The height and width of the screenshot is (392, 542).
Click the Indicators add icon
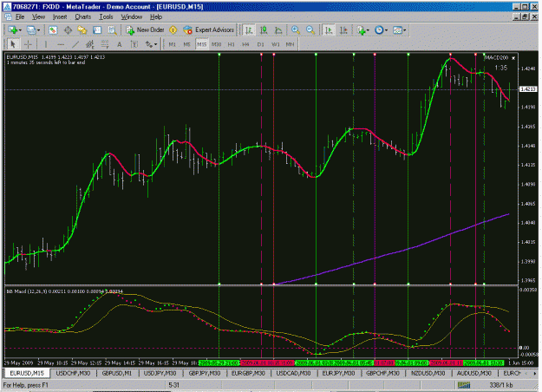click(x=362, y=30)
